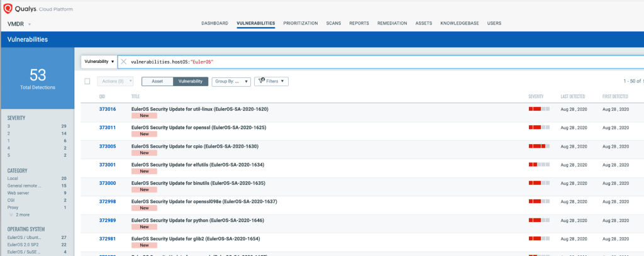Select the openssl security update title
The height and width of the screenshot is (256, 644).
[x=199, y=128]
